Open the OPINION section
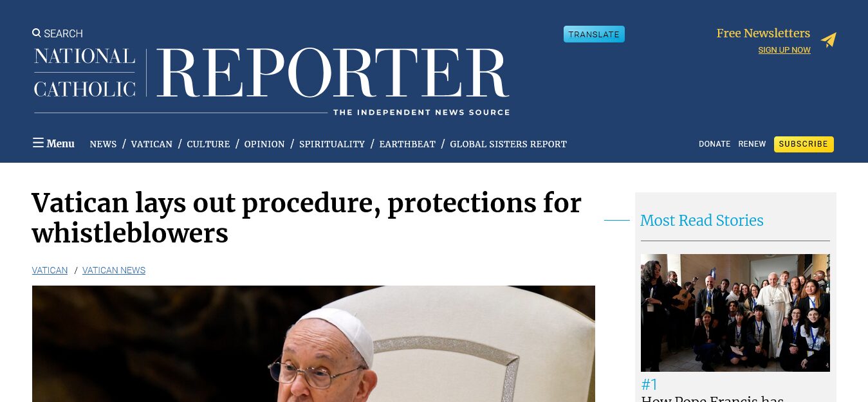 click(264, 144)
